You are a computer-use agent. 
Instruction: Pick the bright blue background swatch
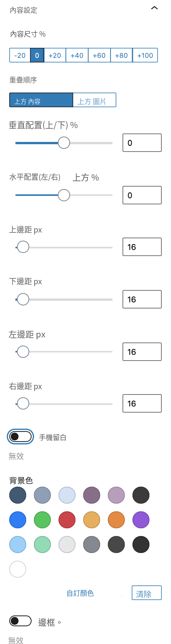pyautogui.click(x=18, y=520)
